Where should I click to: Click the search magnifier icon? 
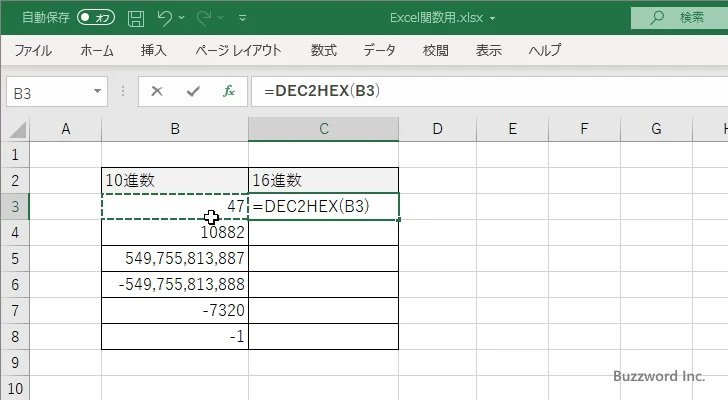[x=656, y=18]
